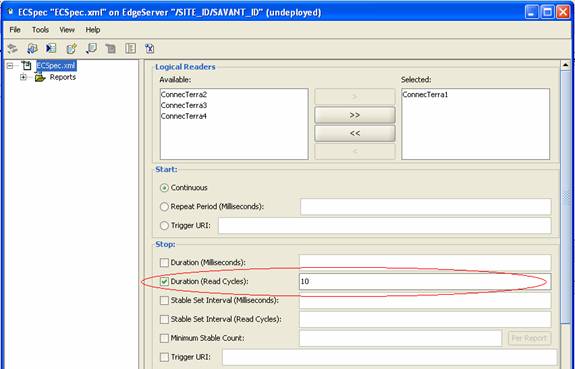
Task: Maximize the ECSpec window
Action: pos(547,12)
